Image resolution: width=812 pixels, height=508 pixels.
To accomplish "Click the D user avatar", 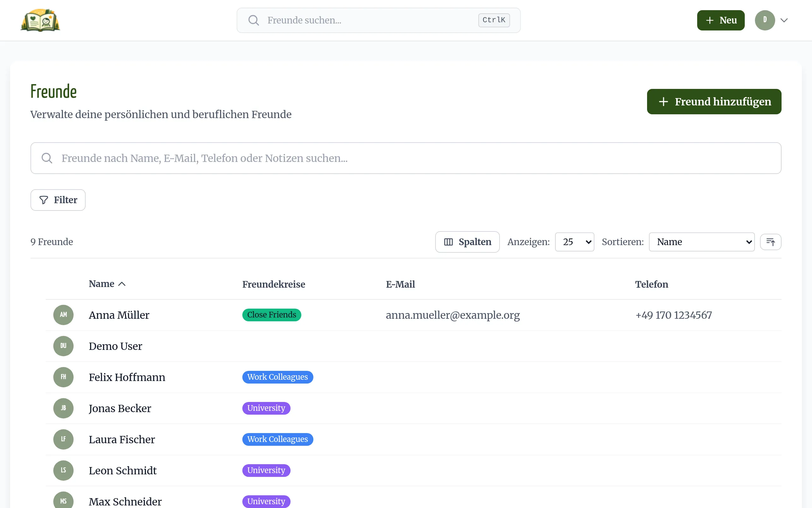I will [765, 20].
